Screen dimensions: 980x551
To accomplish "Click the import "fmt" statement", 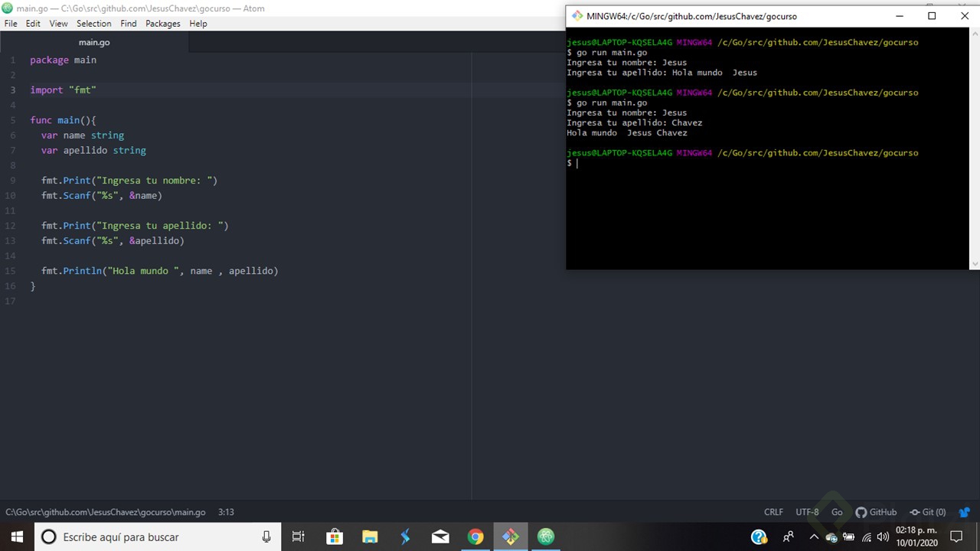I will [64, 90].
